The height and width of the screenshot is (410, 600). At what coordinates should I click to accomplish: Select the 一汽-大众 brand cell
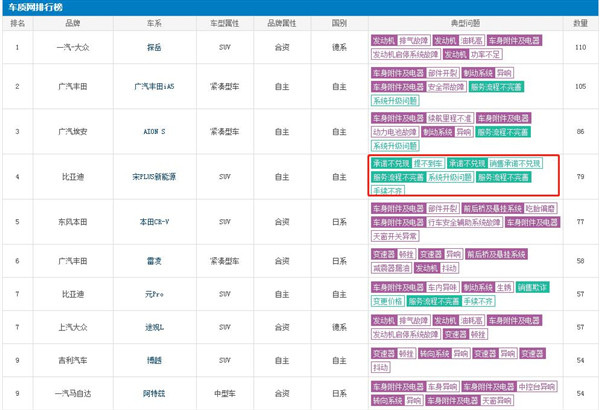point(73,47)
